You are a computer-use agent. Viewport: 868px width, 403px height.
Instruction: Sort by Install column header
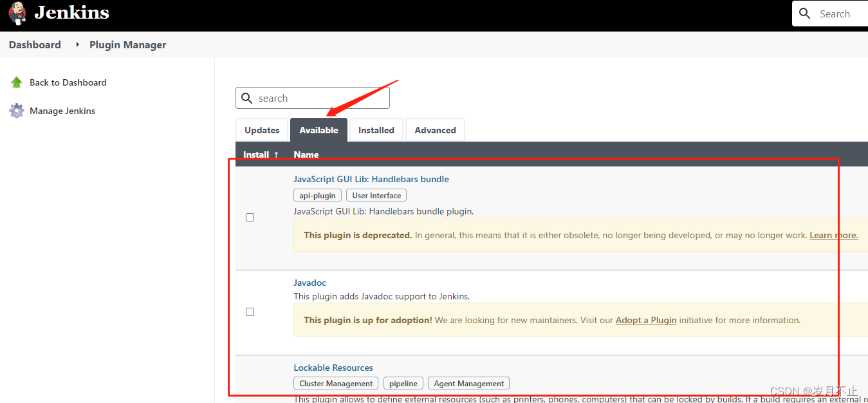pyautogui.click(x=261, y=155)
